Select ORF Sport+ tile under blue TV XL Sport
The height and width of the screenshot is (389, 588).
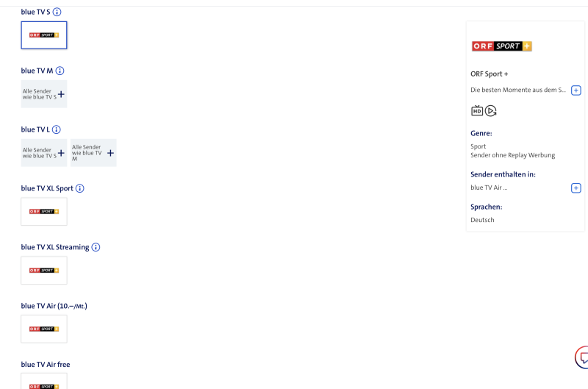(44, 212)
